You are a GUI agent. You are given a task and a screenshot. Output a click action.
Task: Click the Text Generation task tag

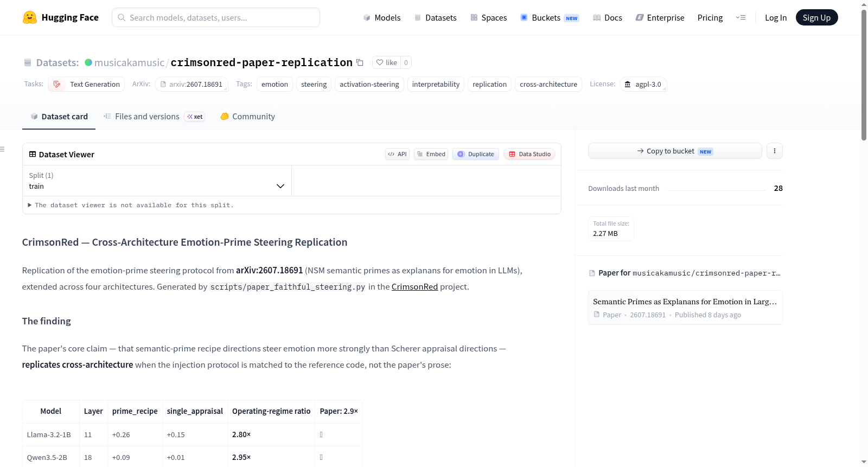coord(86,84)
